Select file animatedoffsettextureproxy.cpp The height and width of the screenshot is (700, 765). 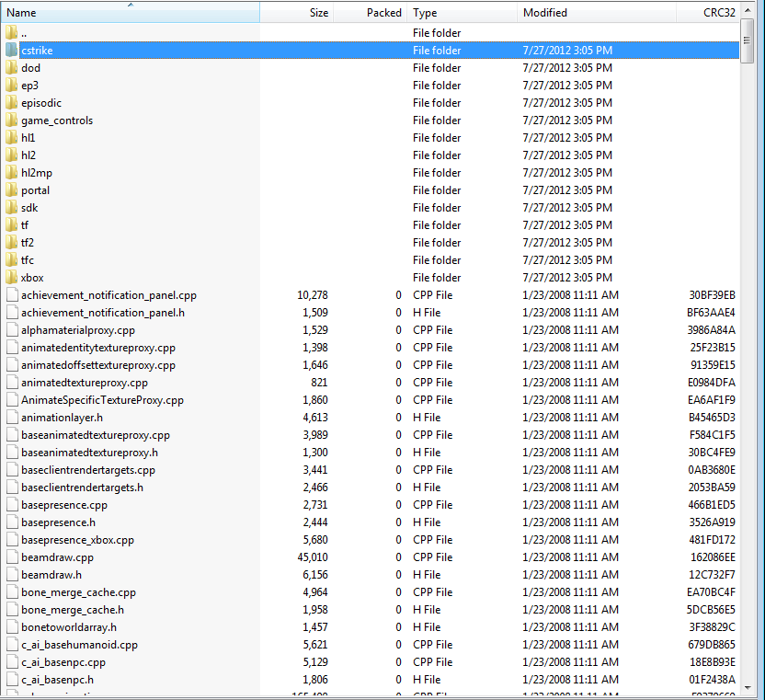point(98,365)
